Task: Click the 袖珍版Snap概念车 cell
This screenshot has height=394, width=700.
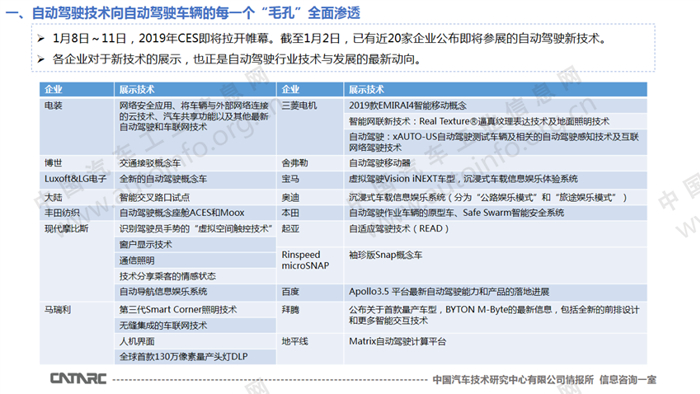Action: (x=496, y=265)
